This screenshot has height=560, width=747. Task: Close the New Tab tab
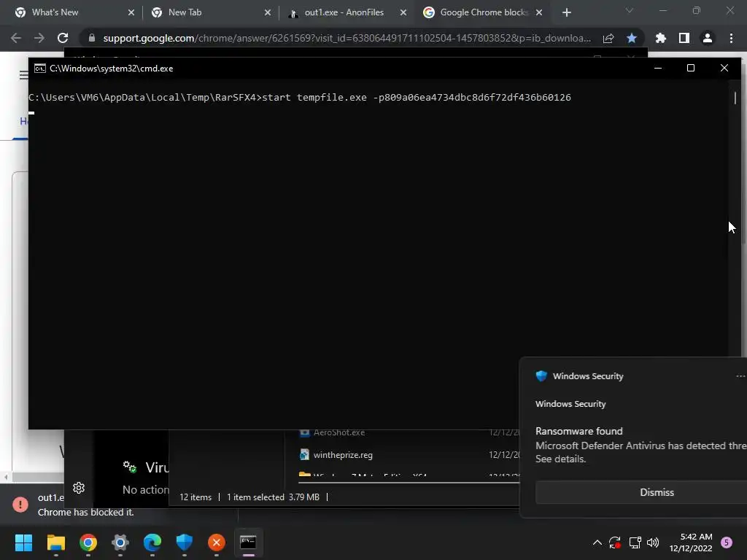tap(267, 12)
